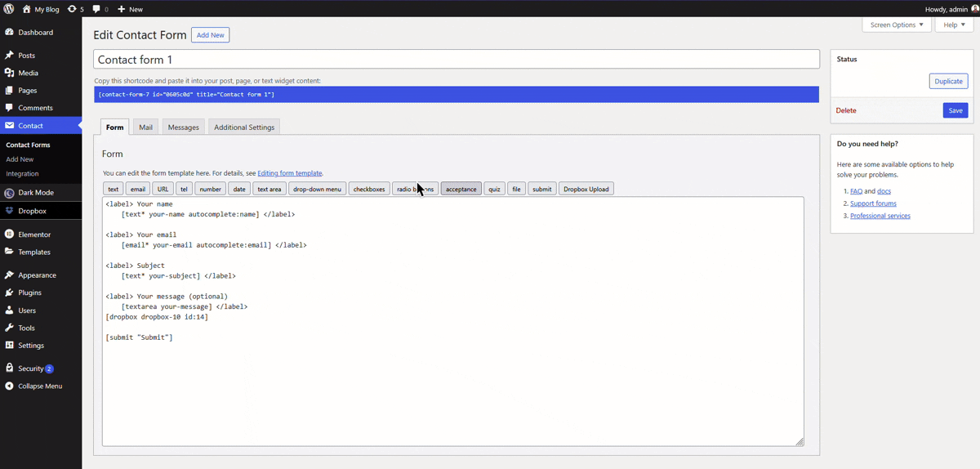This screenshot has width=980, height=469.
Task: Click the Dashboard sidebar icon
Action: tap(9, 33)
